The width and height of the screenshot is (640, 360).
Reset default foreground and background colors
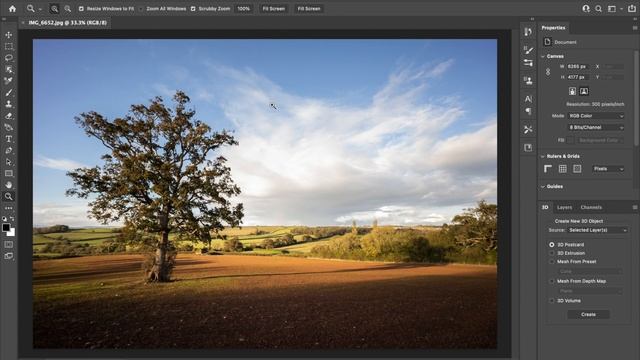pyautogui.click(x=4, y=219)
